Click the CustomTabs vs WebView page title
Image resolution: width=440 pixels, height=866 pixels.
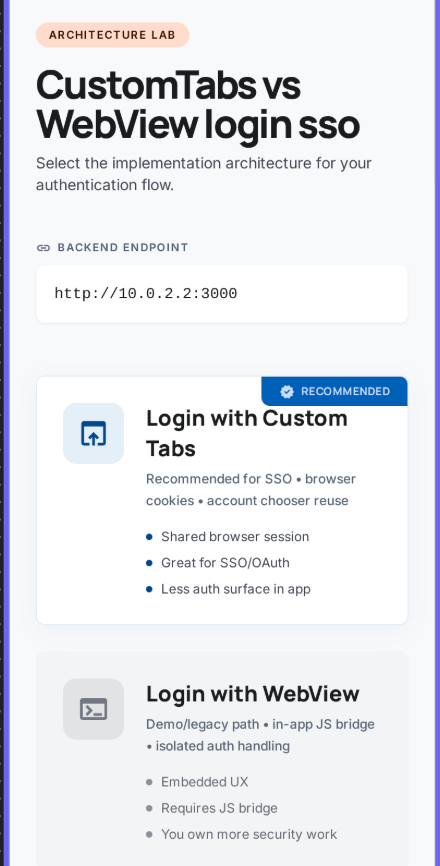point(198,105)
